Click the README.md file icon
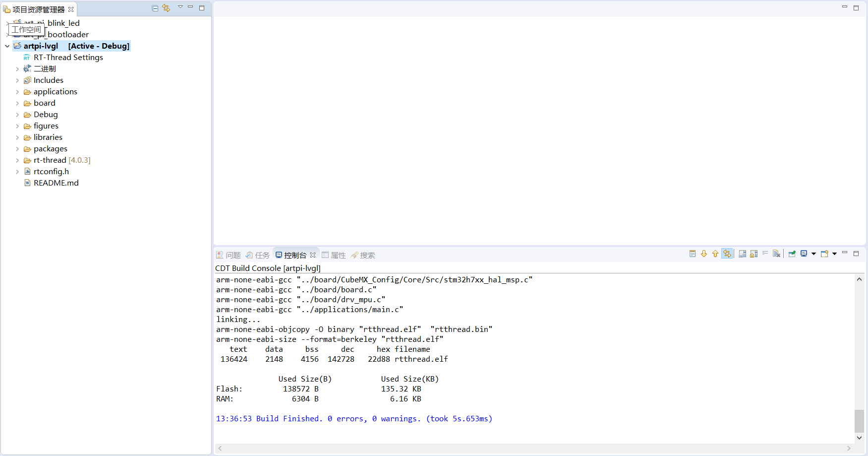 tap(27, 183)
